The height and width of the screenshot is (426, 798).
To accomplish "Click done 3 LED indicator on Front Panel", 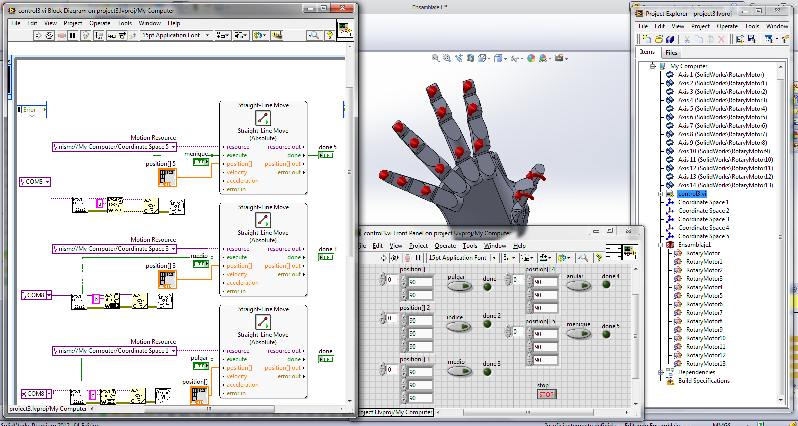I will point(487,372).
